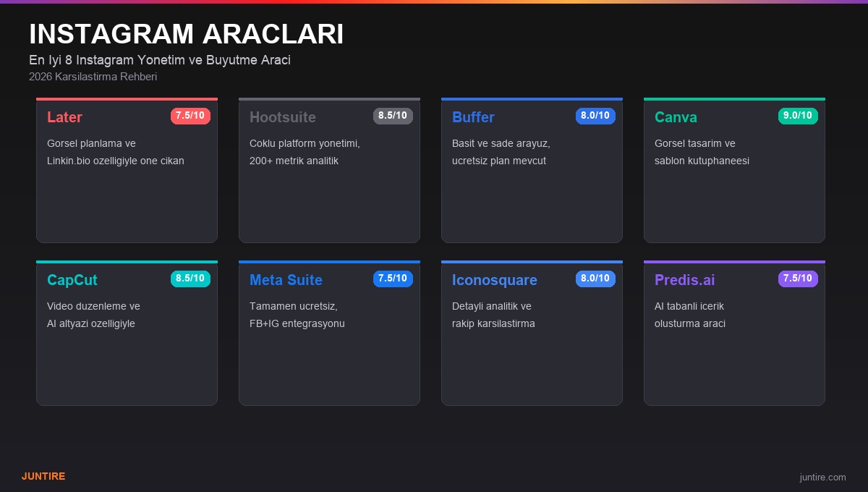This screenshot has width=868, height=492.
Task: Select the Hootsuite 8.5/10 score badge
Action: pos(393,116)
